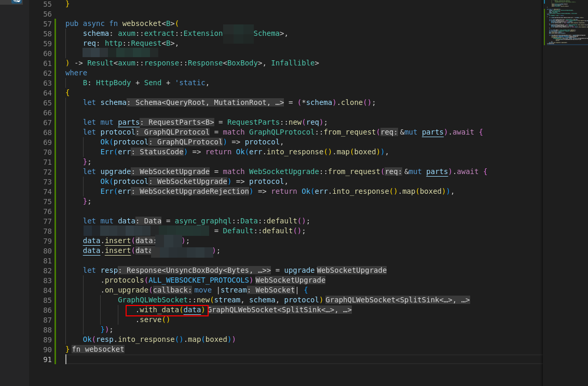Screen dimensions: 588x386
Task: Click axum::response::Response<BoxBody> on line 61
Action: (190, 63)
